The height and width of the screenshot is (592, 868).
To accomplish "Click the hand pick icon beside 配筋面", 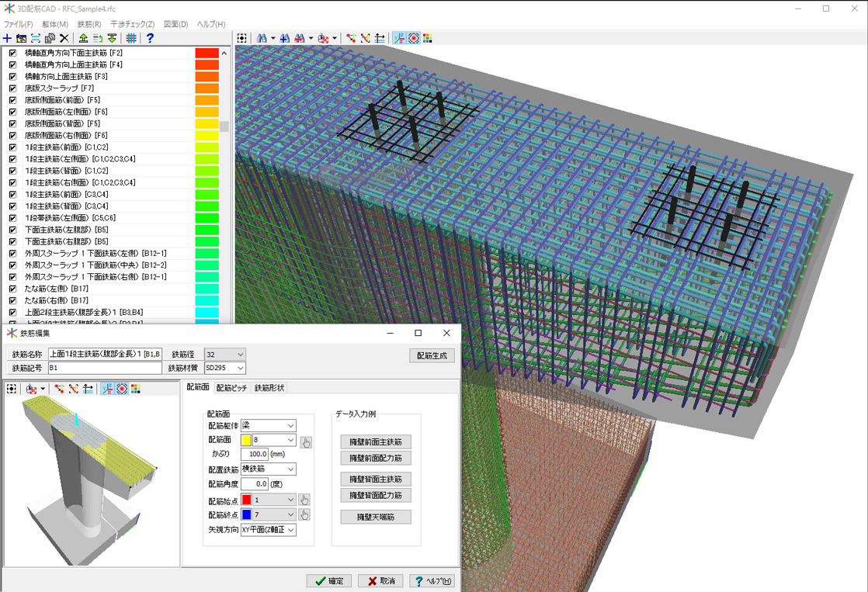I will pyautogui.click(x=306, y=442).
